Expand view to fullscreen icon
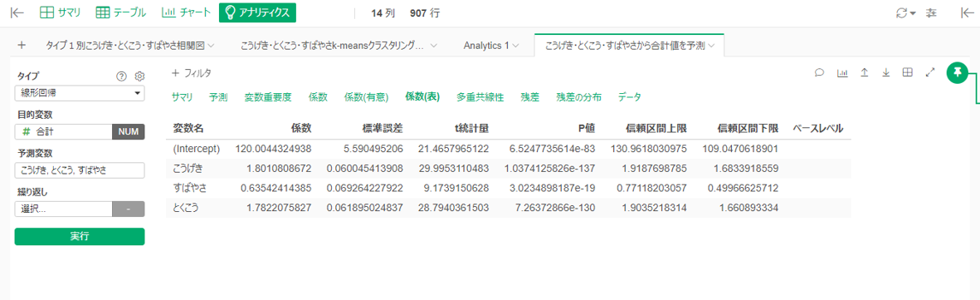The width and height of the screenshot is (980, 300). (x=930, y=72)
